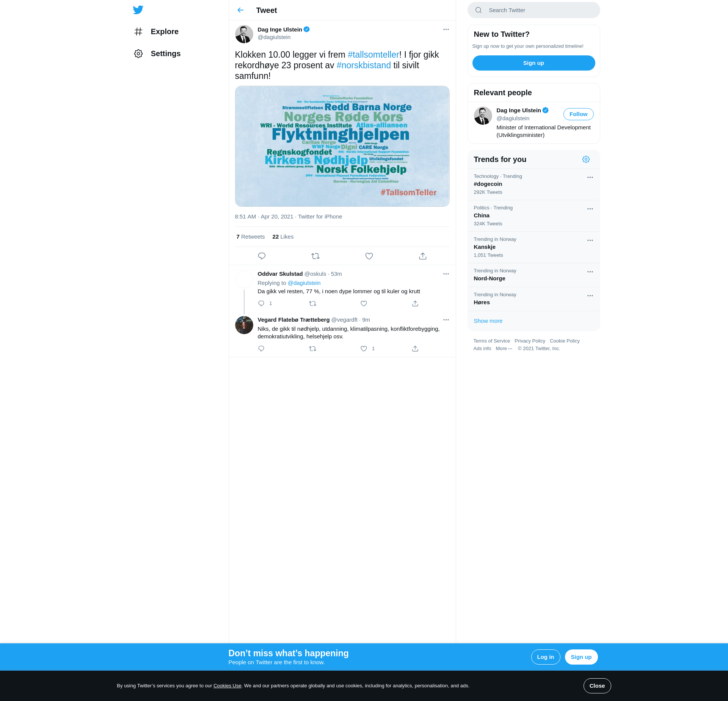Follow Dag Inge Ulstein in Relevant people
The height and width of the screenshot is (701, 728).
578,114
